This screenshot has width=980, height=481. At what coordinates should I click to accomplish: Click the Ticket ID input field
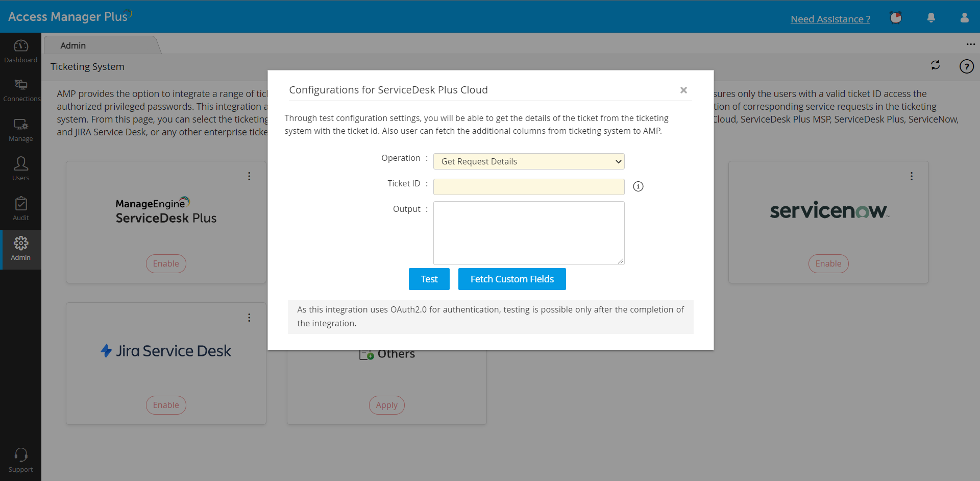pyautogui.click(x=529, y=187)
